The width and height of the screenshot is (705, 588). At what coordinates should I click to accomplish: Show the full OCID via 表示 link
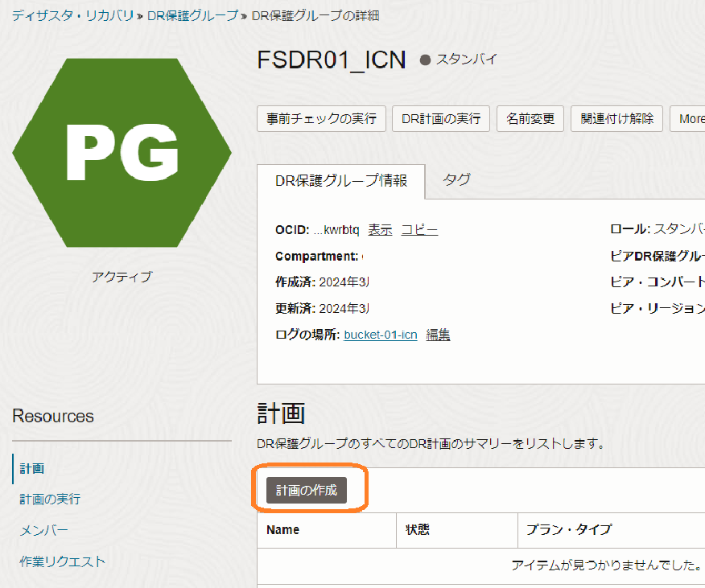tap(380, 230)
